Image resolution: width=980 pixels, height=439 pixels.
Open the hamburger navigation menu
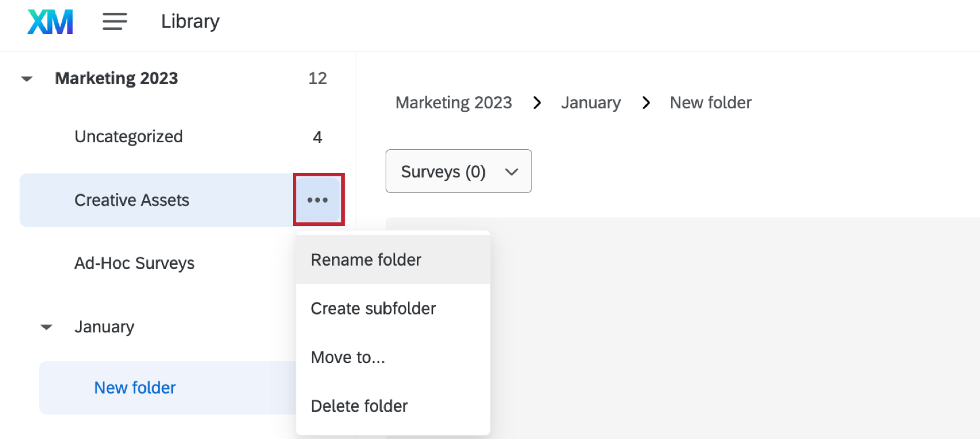click(x=114, y=22)
